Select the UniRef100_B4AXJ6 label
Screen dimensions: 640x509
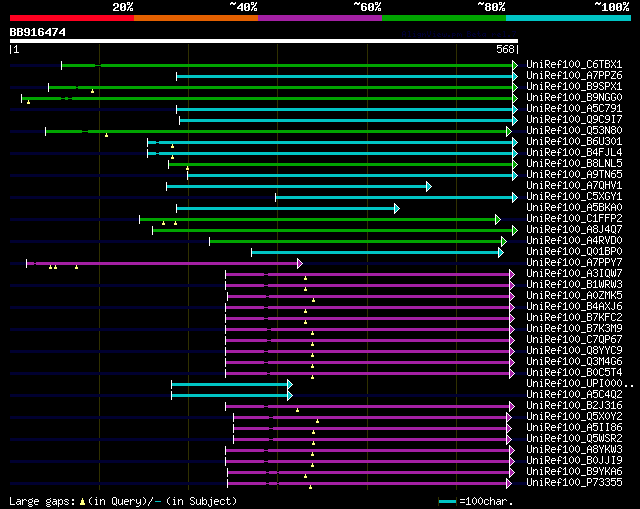coord(574,307)
